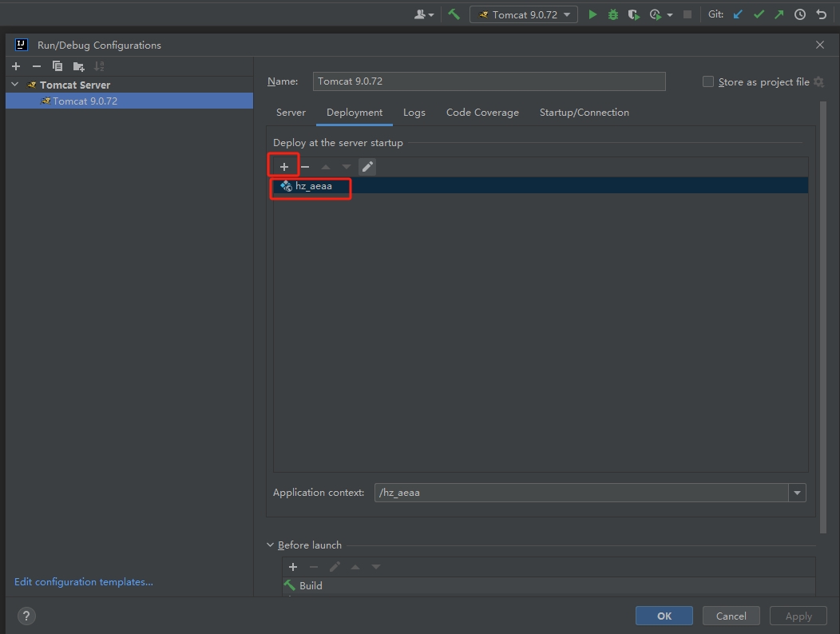Click the Git commit checkmark icon
Viewport: 840px width, 634px height.
click(759, 14)
